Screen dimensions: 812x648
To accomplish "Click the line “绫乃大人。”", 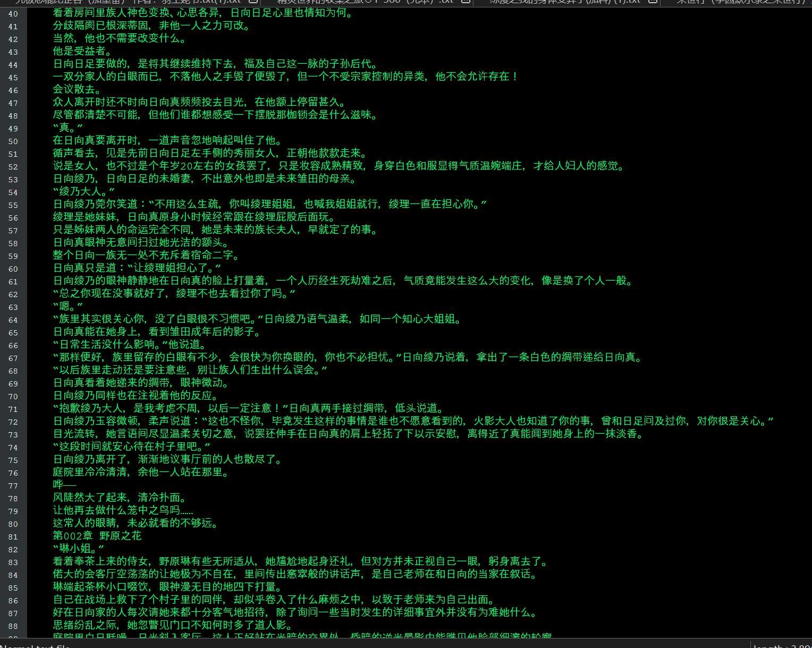I will 83,191.
